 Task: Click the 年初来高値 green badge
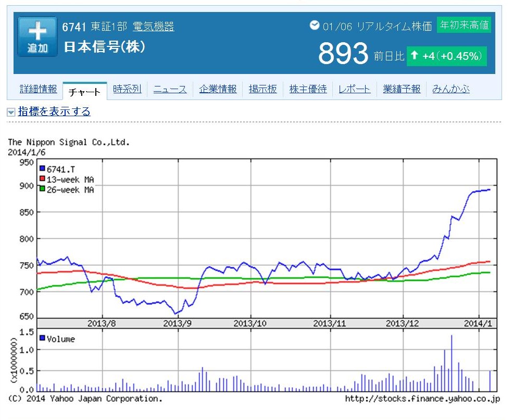point(464,25)
